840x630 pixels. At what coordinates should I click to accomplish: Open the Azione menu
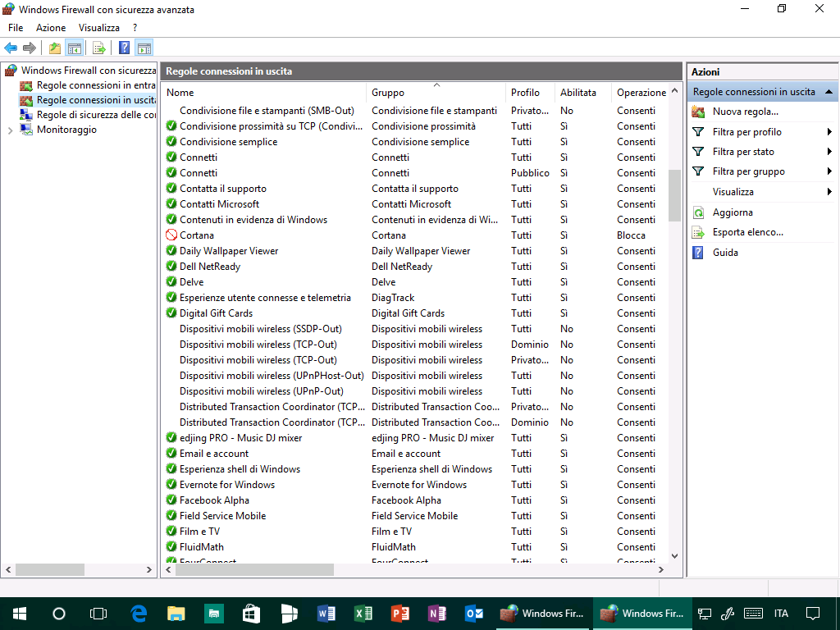pos(51,27)
